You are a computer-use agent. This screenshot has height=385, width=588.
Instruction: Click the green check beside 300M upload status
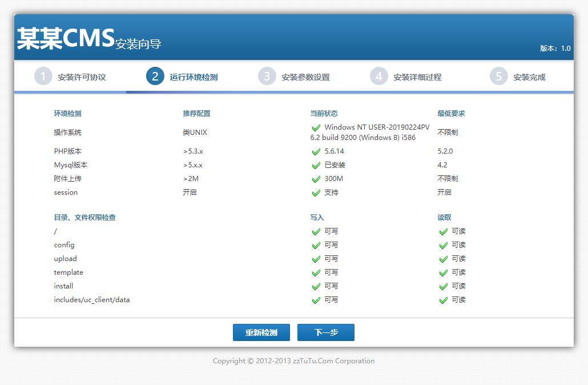click(316, 179)
